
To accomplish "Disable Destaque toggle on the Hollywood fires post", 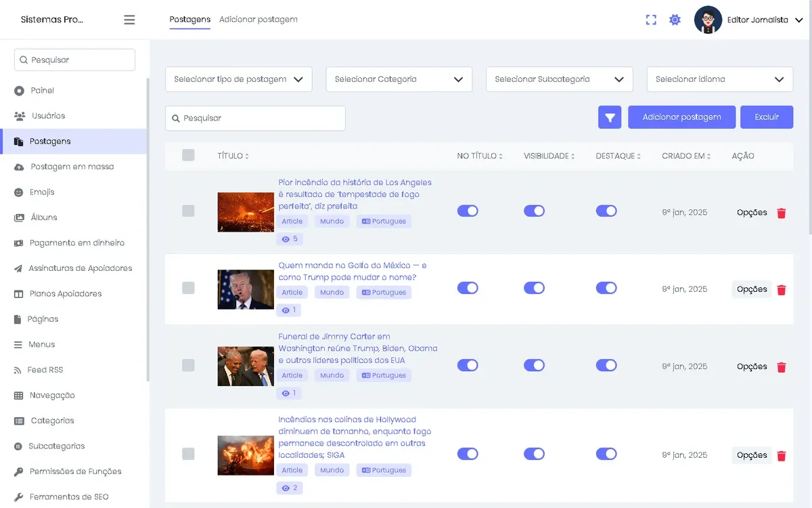I will click(x=606, y=454).
